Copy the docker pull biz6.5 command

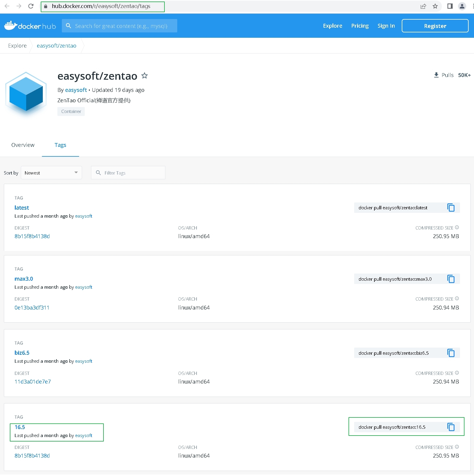451,353
